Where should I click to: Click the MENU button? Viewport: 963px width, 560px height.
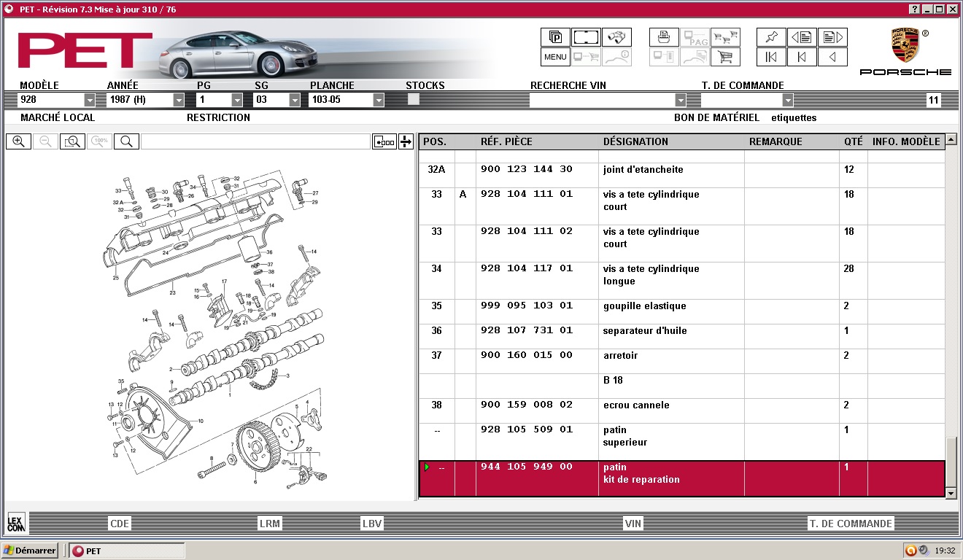click(x=555, y=57)
